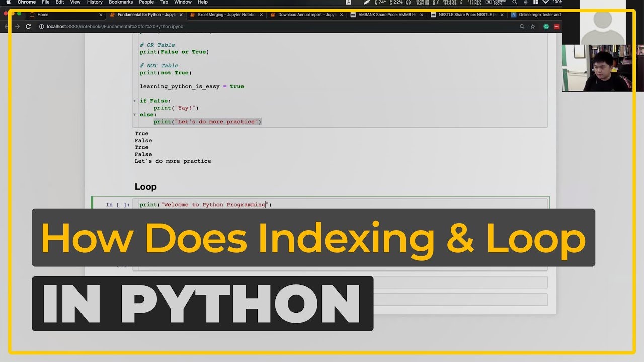Open the Chrome application menu

[x=27, y=2]
